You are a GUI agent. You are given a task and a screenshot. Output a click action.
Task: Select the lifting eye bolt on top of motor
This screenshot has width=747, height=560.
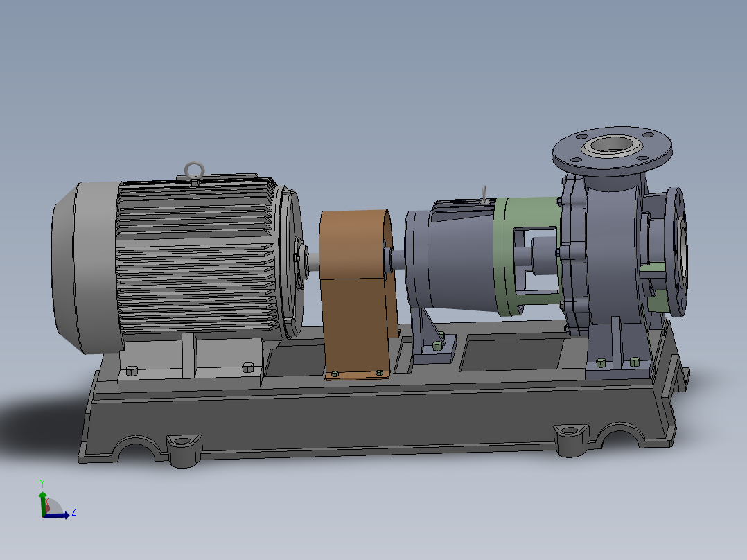coord(194,171)
